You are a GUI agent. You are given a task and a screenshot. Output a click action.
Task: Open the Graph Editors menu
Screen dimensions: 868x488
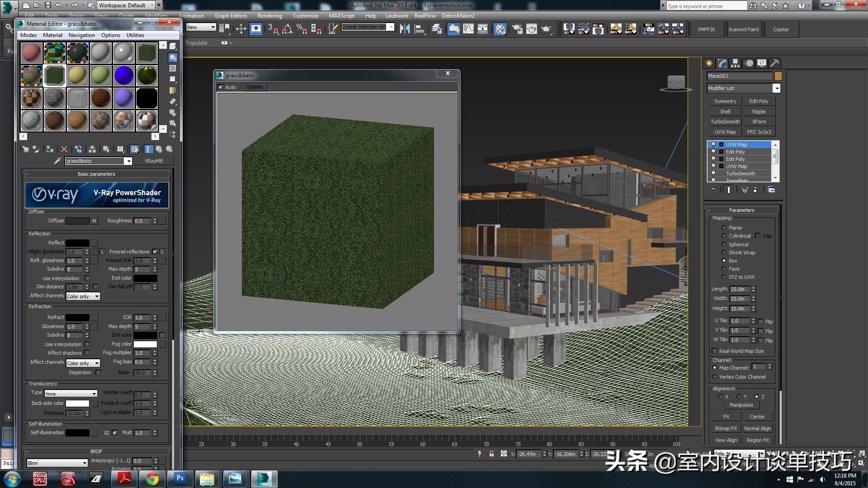231,16
